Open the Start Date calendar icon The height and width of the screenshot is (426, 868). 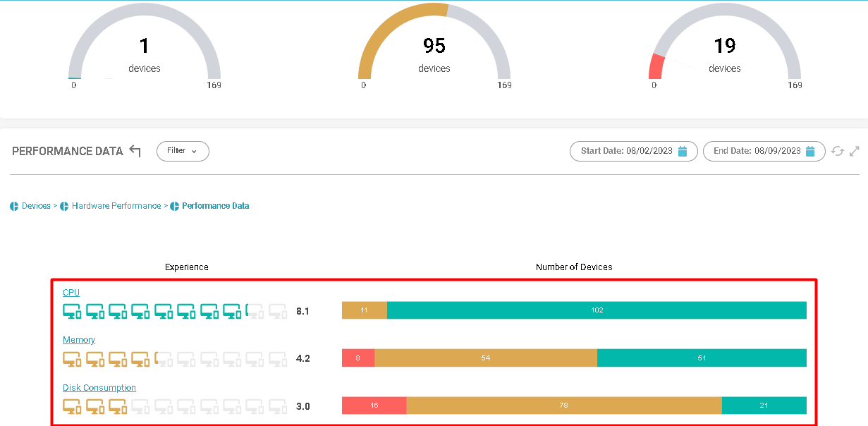click(683, 151)
